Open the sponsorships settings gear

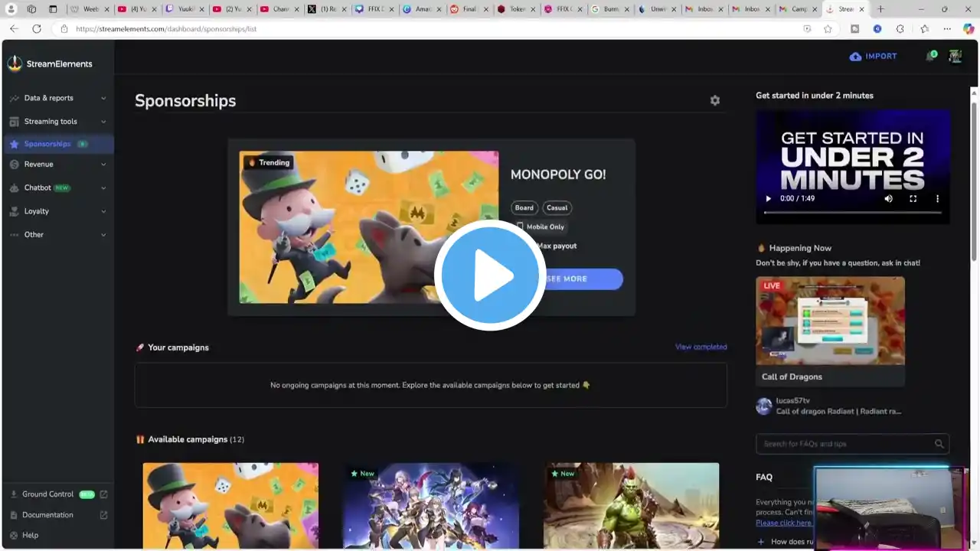click(x=714, y=100)
